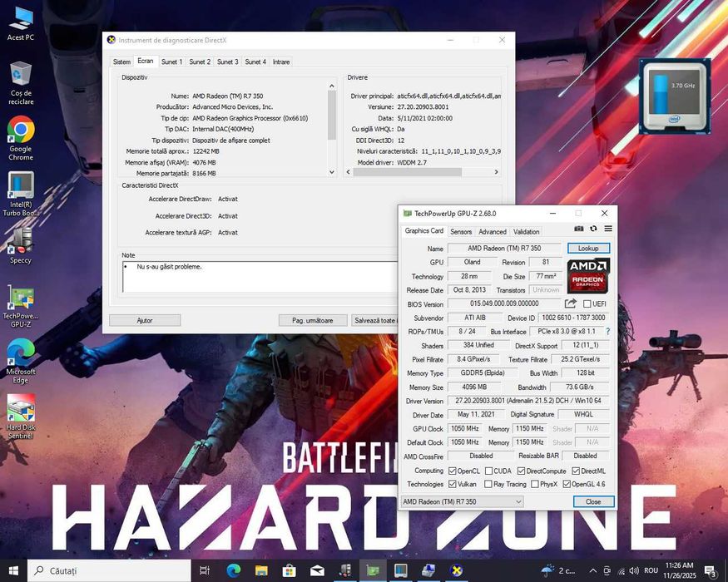Click Drivere list scroll-left arrow
This screenshot has height=582, width=728.
[349, 172]
